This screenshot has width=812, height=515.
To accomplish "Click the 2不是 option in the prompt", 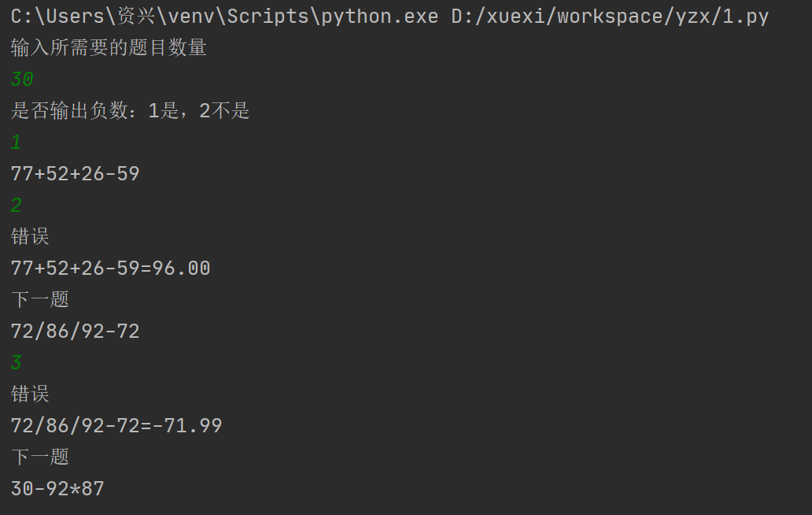I will click(225, 111).
